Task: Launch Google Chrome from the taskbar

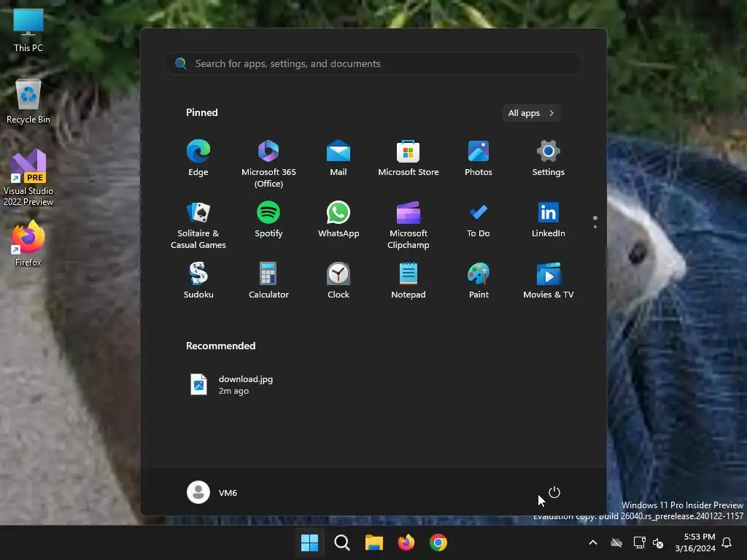Action: 438,542
